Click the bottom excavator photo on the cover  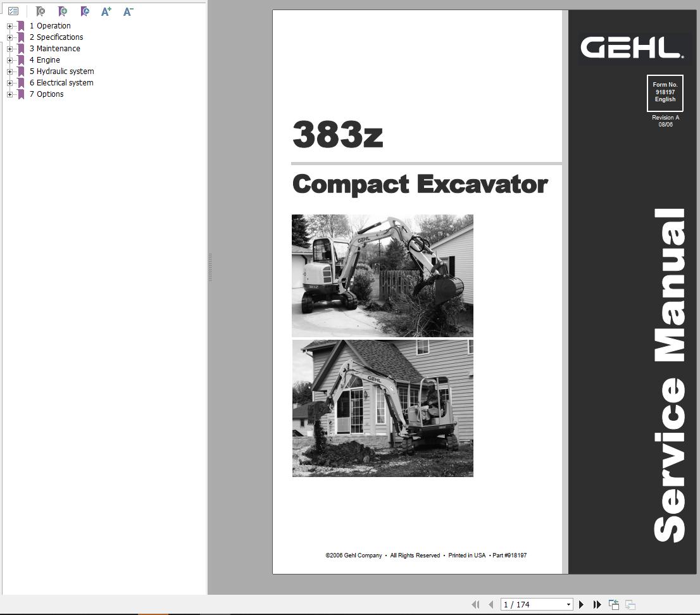pos(382,408)
